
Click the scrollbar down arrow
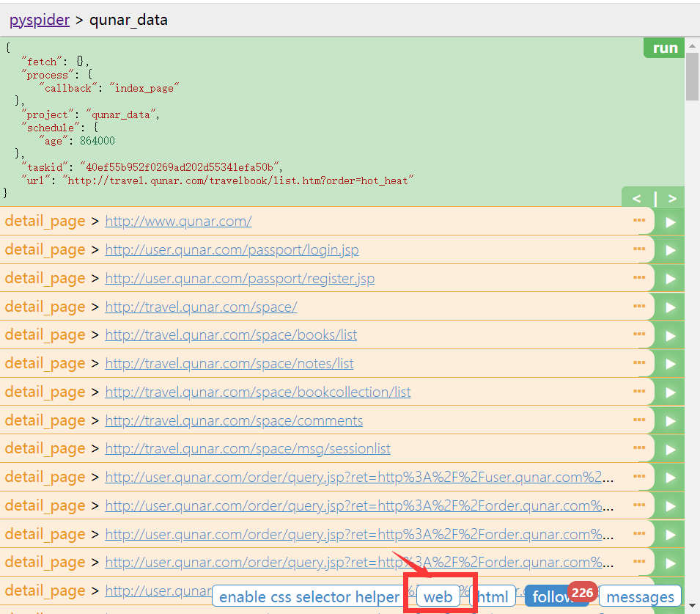point(693,605)
